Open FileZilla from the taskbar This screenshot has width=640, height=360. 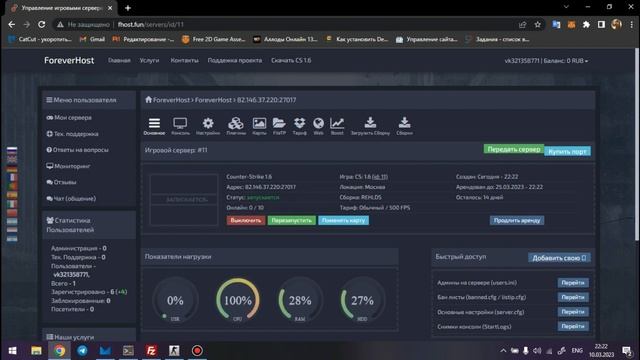point(151,350)
